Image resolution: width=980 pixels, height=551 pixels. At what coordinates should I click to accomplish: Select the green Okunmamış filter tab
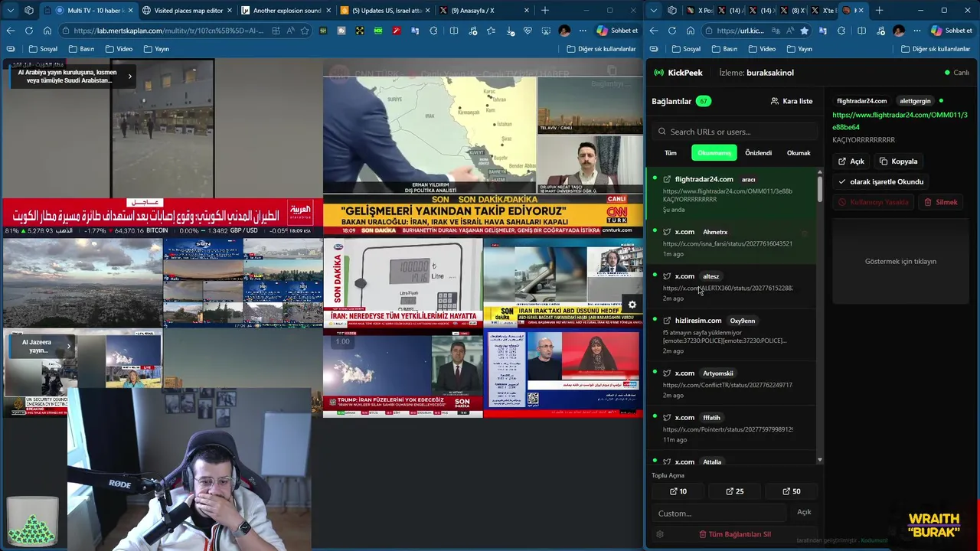(x=714, y=153)
